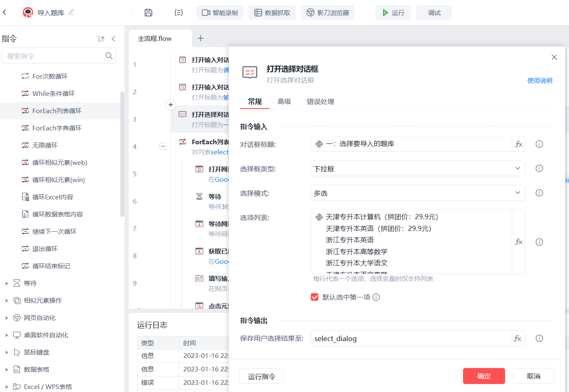Expand the 鼠标键盘 group

click(7, 352)
